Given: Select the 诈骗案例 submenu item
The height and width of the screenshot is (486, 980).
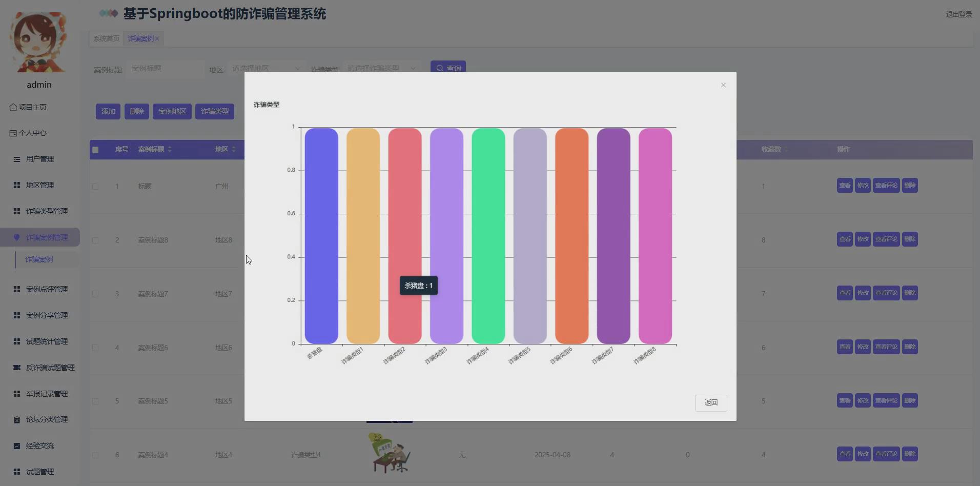Looking at the screenshot, I should click(x=39, y=259).
